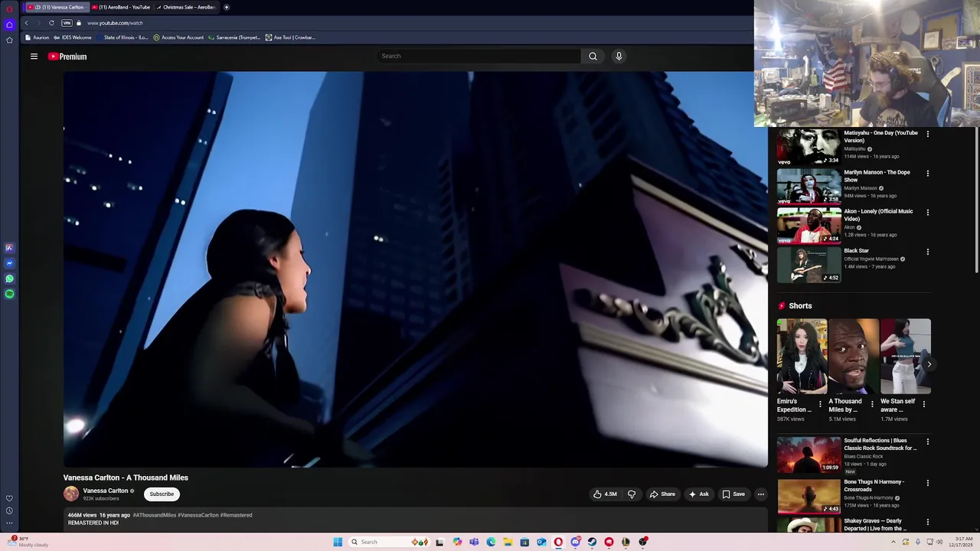Click Vanessa Carlton channel avatar
Viewport: 980px width, 551px height.
click(x=71, y=494)
